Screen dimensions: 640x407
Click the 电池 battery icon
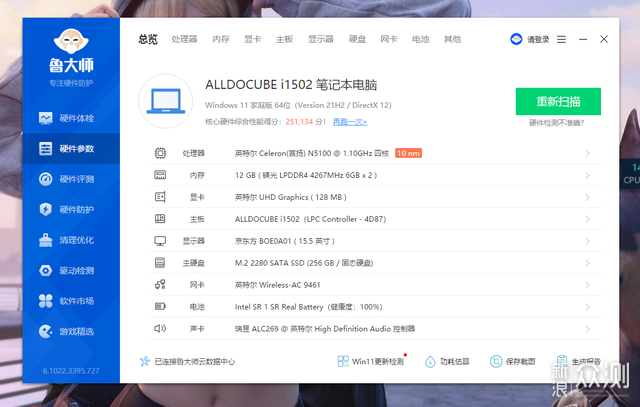(x=160, y=306)
